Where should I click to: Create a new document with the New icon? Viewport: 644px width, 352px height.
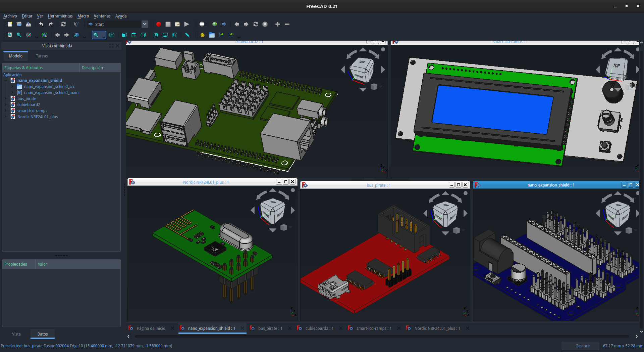[x=10, y=24]
